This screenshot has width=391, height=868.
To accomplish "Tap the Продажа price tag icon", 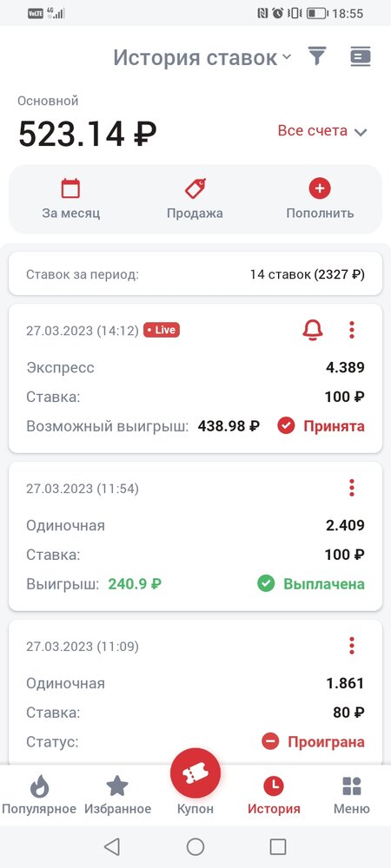I will 195,188.
